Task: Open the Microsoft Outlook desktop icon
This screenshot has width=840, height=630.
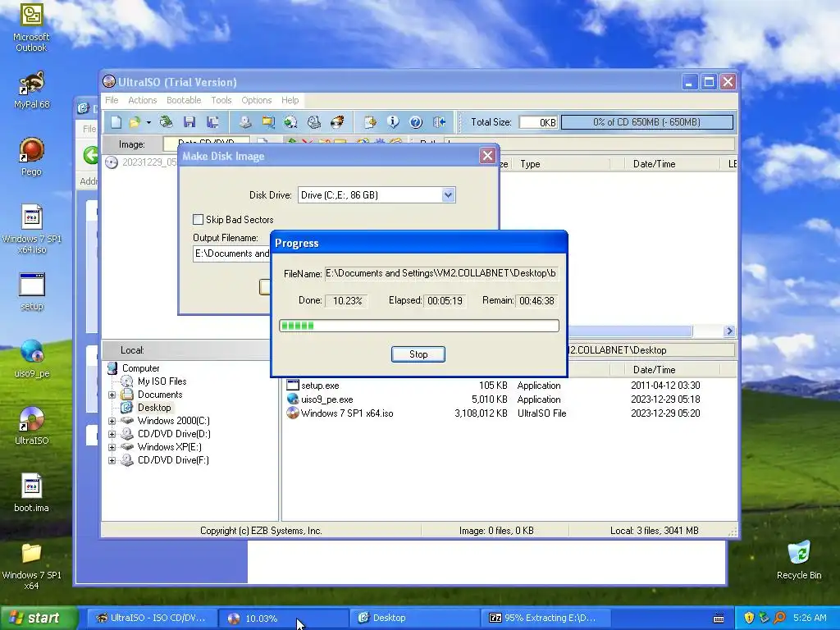Action: click(x=32, y=28)
